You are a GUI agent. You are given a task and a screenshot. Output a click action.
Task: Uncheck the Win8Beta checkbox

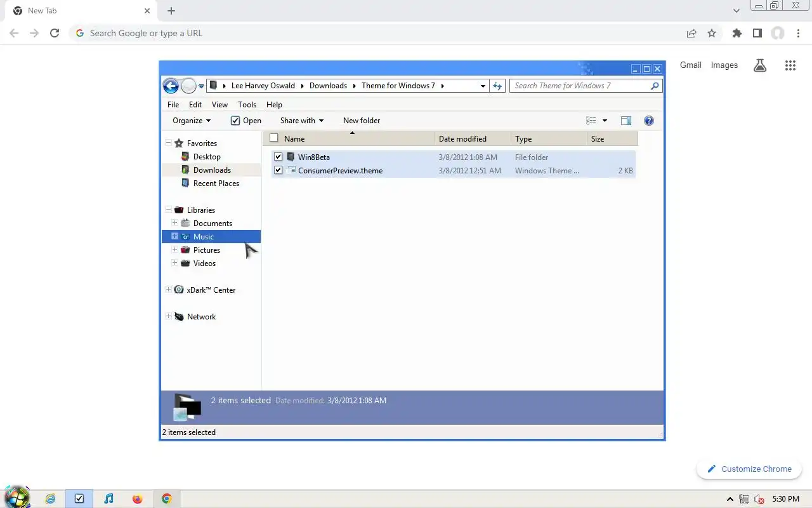(278, 157)
